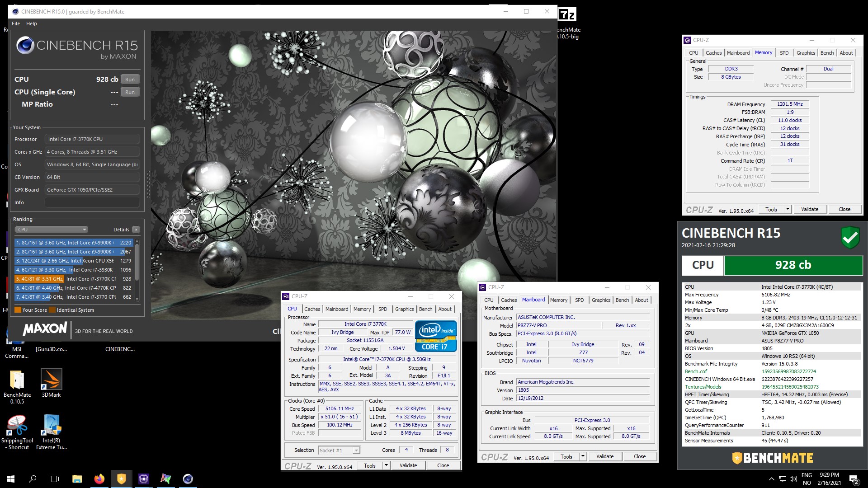Click the BenchMate green checkmark shield
The height and width of the screenshot is (488, 868).
tap(850, 238)
